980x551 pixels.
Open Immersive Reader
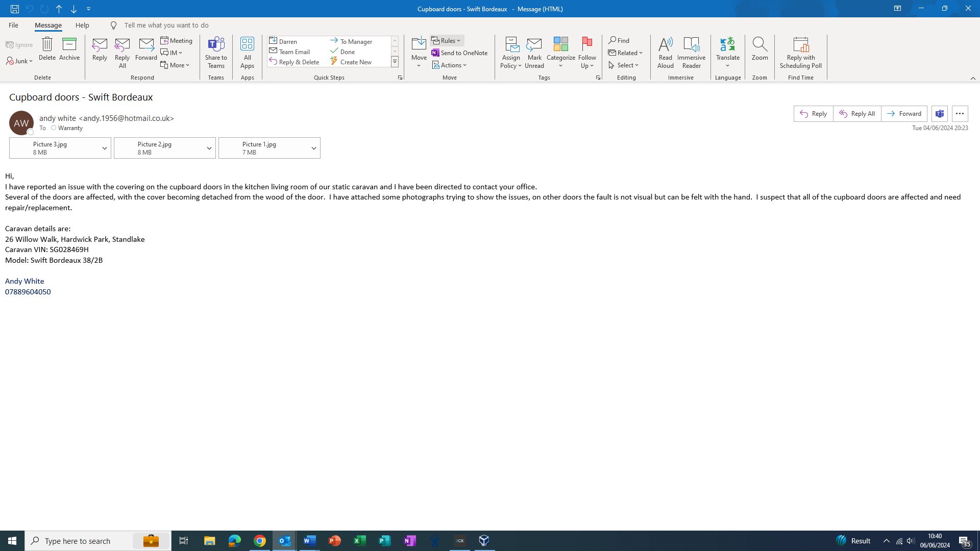click(x=691, y=52)
